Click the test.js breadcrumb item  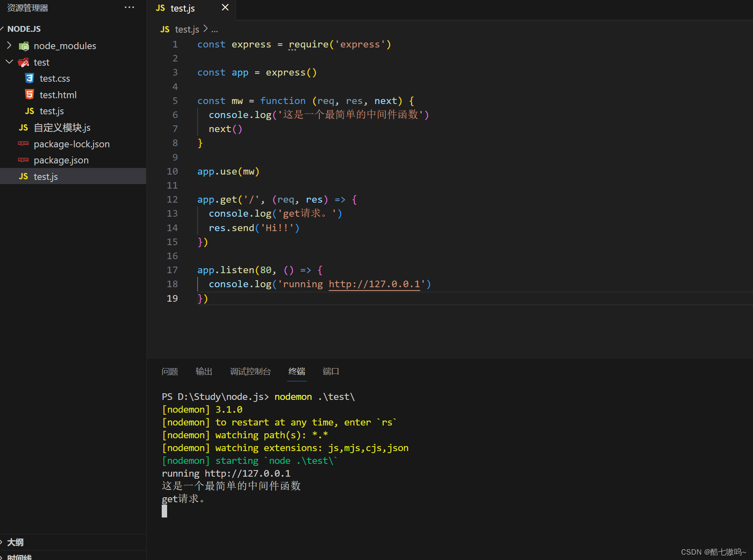pos(187,29)
